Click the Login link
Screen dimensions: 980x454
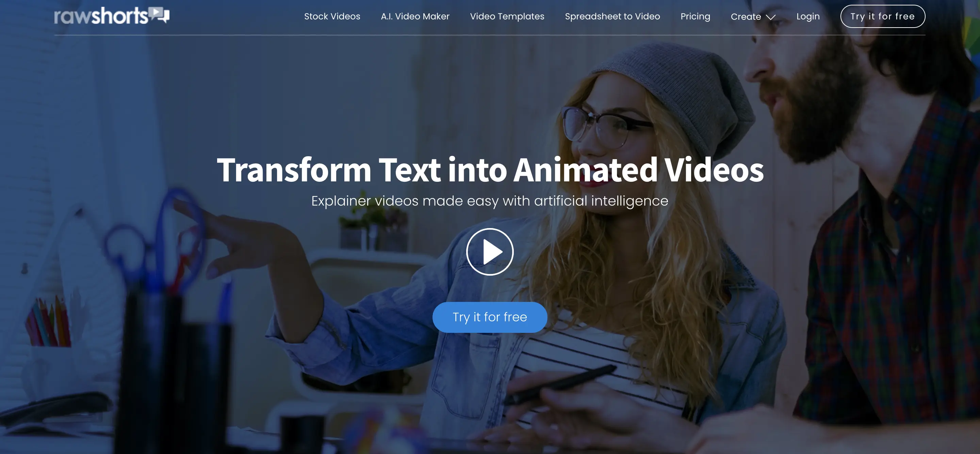tap(808, 16)
